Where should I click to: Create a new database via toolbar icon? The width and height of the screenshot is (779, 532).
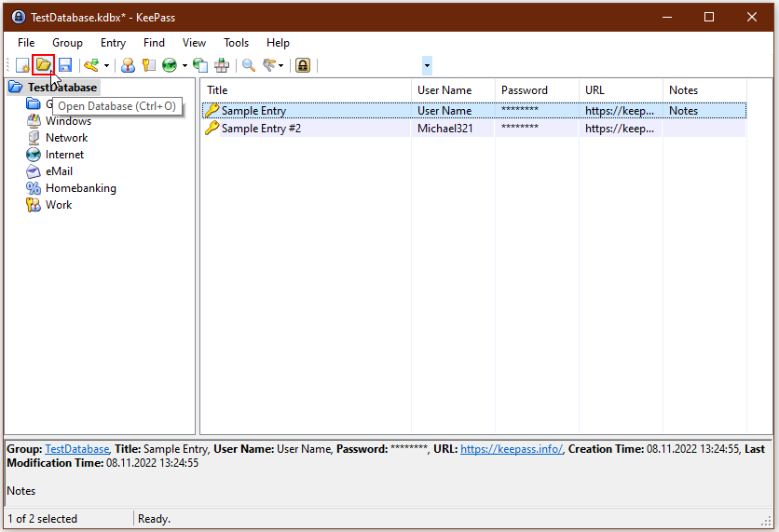(22, 65)
